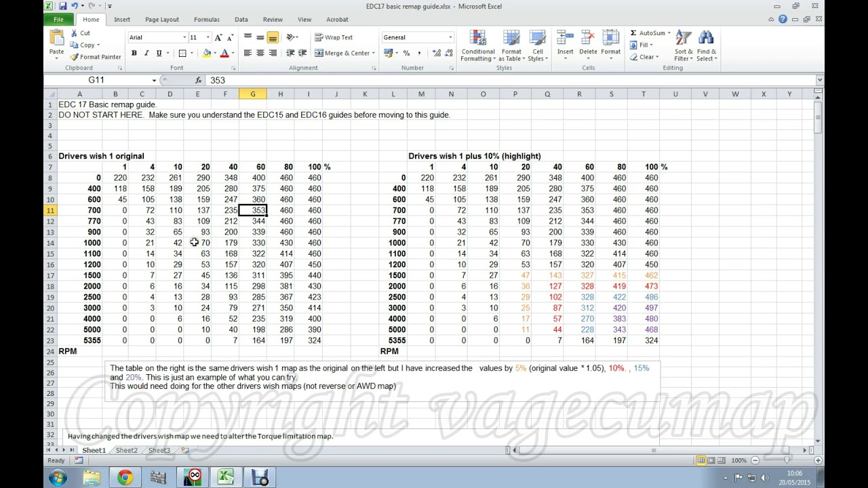Click the Paste icon
The width and height of the screenshot is (868, 488).
tap(57, 38)
